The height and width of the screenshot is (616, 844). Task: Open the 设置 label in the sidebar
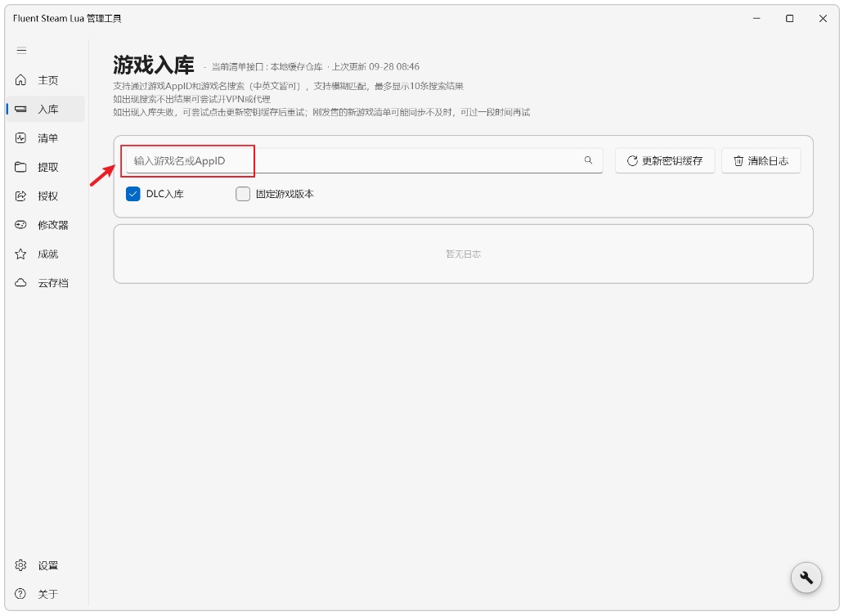[48, 565]
